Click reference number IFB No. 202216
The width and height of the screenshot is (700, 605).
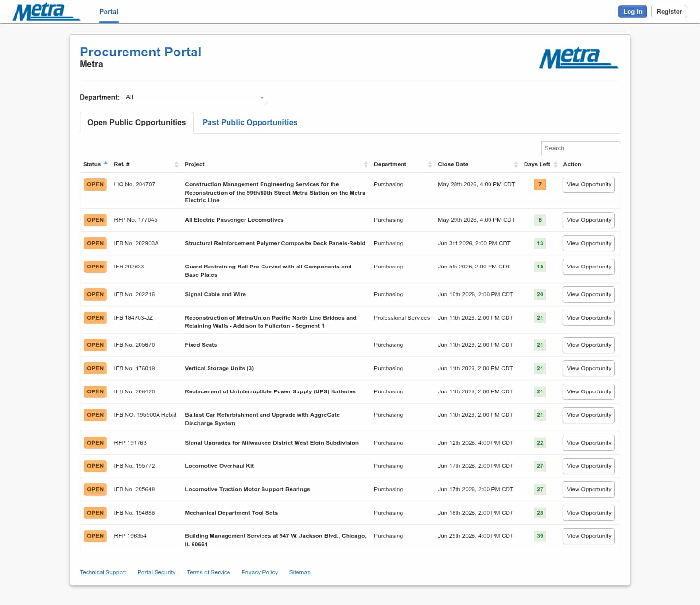(134, 295)
